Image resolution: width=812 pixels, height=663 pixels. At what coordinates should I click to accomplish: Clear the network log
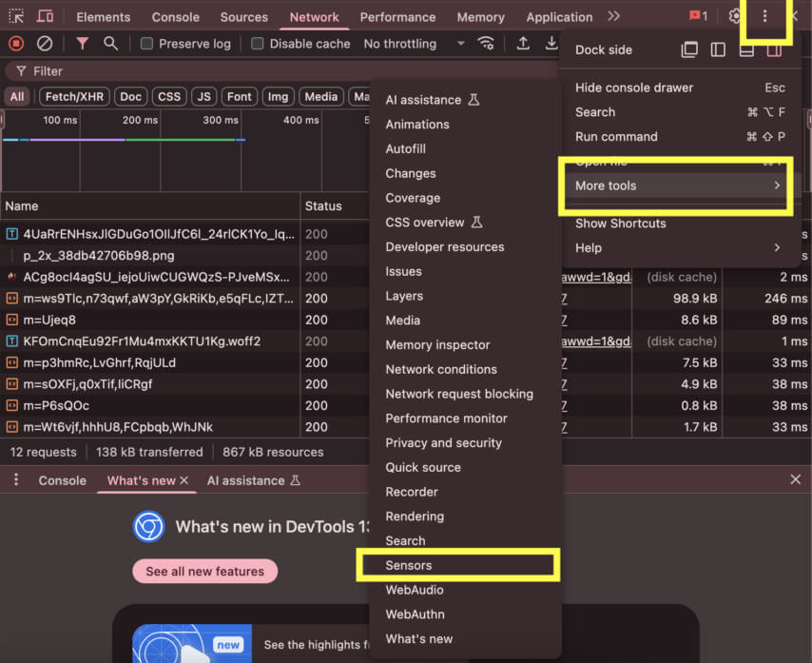45,44
